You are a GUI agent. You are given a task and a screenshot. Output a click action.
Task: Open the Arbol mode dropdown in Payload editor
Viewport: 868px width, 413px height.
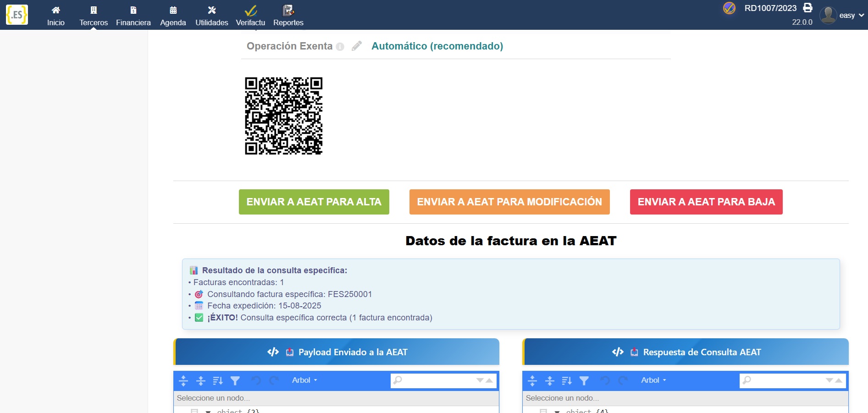(x=304, y=380)
